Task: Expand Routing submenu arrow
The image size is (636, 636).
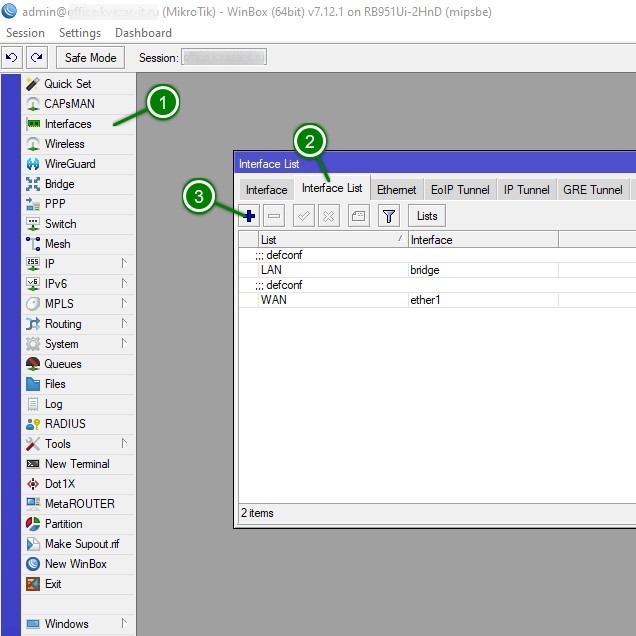Action: point(125,324)
